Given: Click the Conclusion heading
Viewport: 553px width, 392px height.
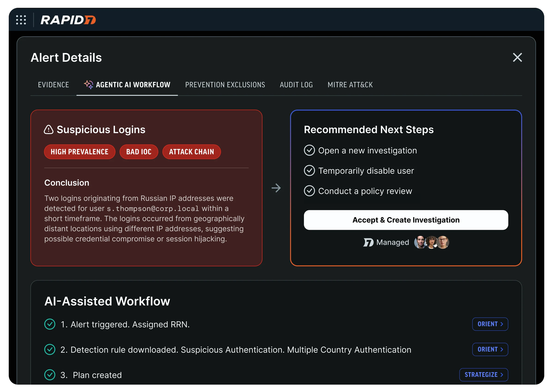Looking at the screenshot, I should [67, 183].
